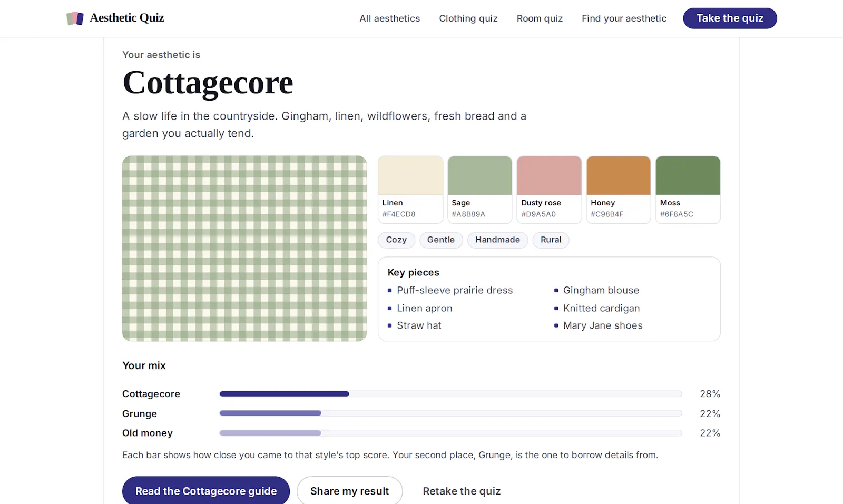Click the Cozy tag chip

coord(396,240)
